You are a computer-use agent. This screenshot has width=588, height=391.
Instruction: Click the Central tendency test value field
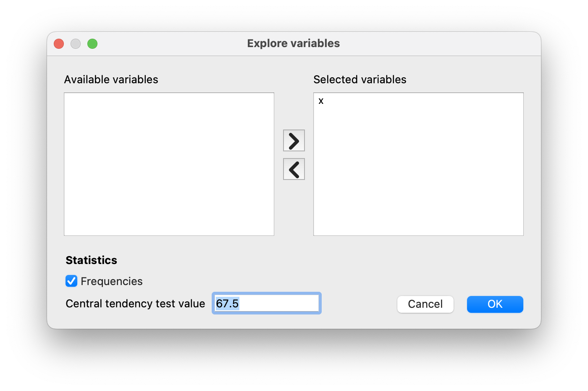coord(277,303)
